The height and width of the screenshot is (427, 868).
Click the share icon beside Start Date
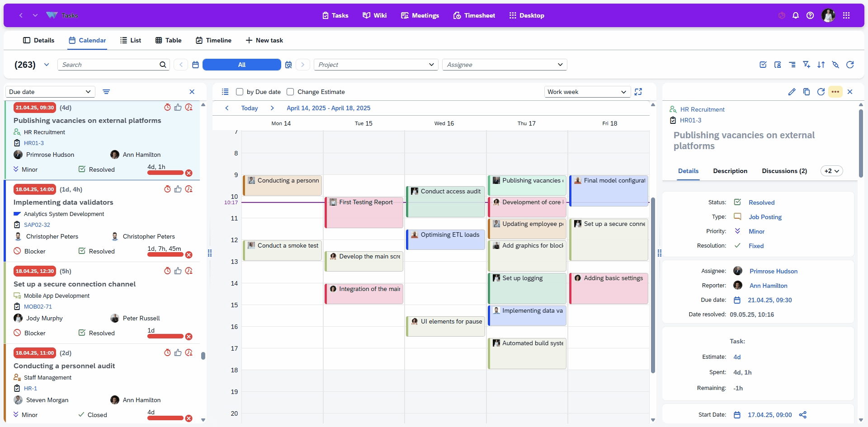pyautogui.click(x=802, y=415)
